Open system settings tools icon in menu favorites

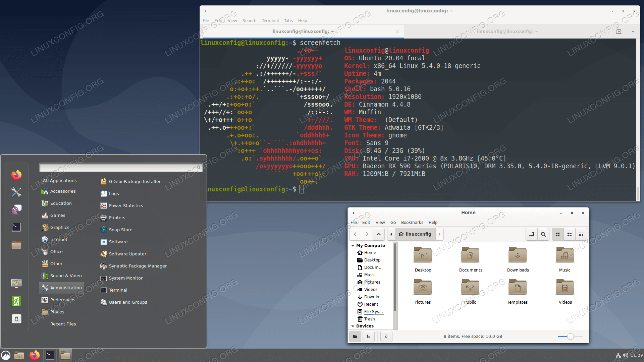(16, 192)
